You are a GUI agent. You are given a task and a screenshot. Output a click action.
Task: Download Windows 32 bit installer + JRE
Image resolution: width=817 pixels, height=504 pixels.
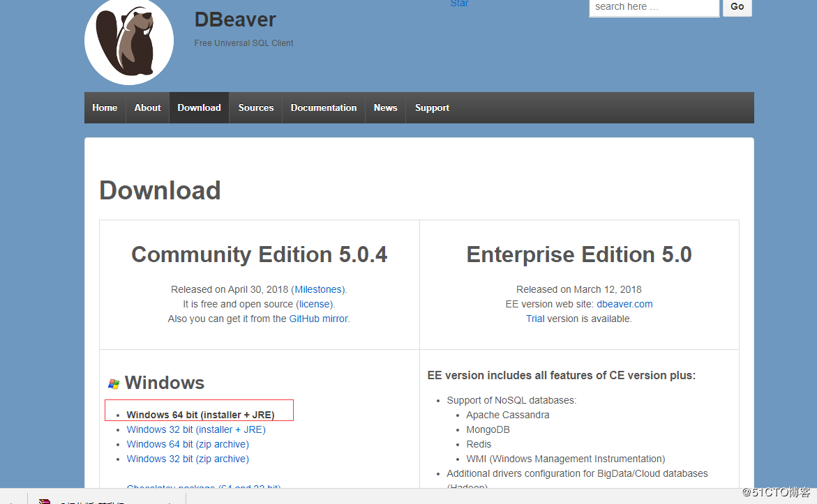pos(196,429)
